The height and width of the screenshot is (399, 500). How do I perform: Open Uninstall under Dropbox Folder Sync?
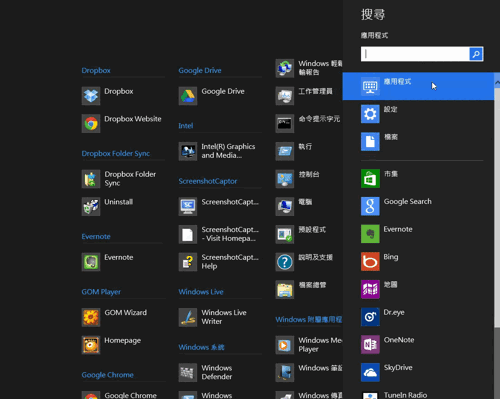click(107, 206)
